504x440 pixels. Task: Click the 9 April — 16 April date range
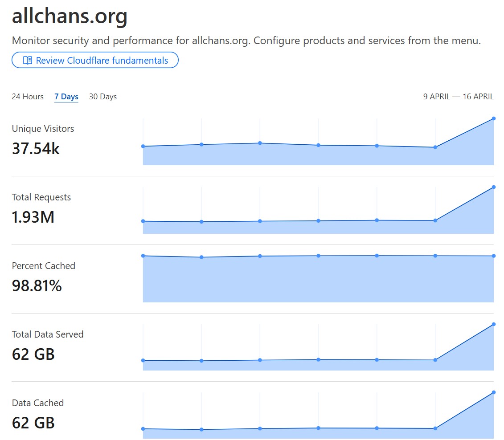tap(458, 97)
